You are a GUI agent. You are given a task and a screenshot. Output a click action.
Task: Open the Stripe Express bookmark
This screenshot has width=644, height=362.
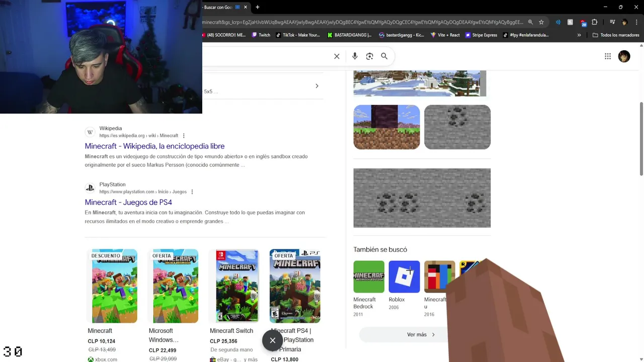[481, 35]
